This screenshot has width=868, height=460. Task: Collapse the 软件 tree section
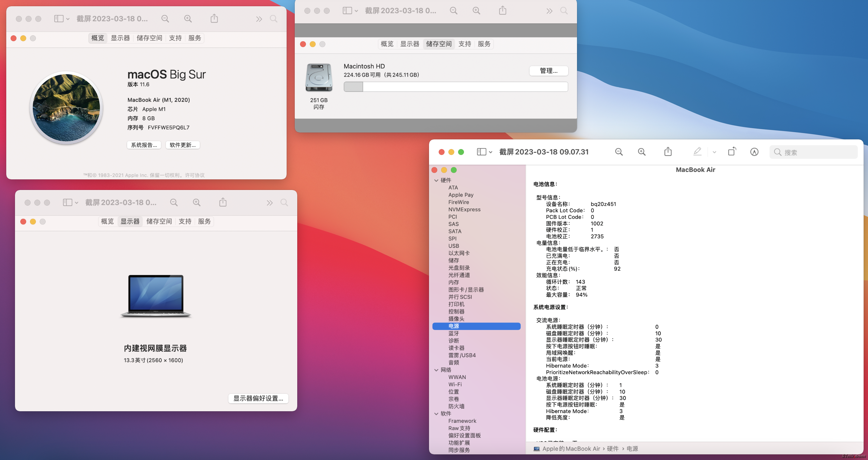[436, 414]
